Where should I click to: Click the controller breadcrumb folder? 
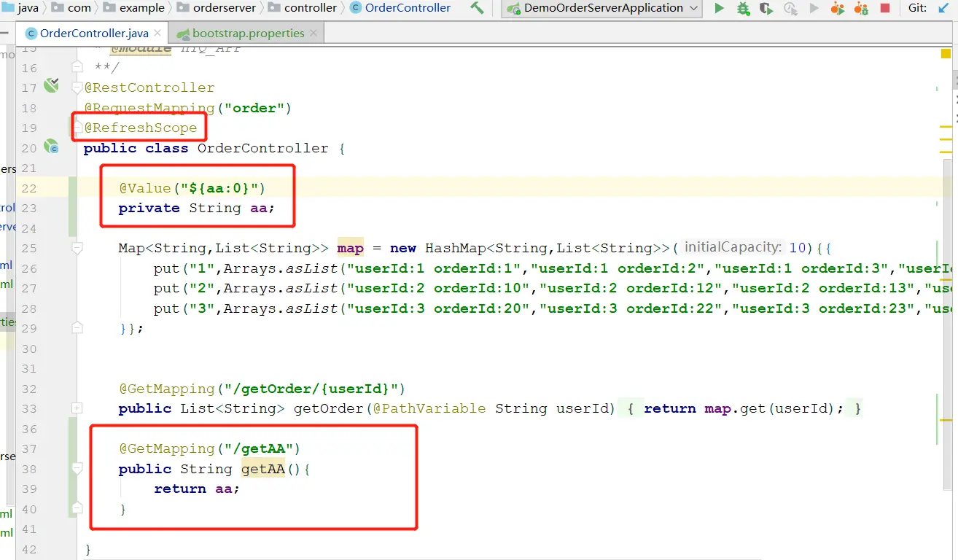[310, 8]
